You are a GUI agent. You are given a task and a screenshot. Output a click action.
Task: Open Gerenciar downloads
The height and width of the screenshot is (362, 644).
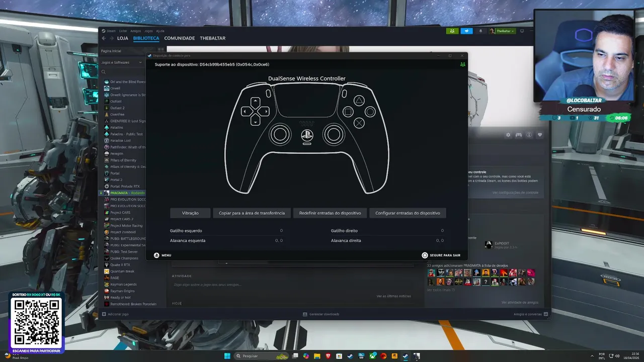pos(321,314)
